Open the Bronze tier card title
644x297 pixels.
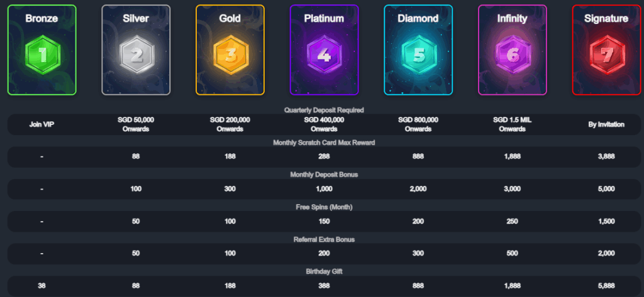coord(42,18)
